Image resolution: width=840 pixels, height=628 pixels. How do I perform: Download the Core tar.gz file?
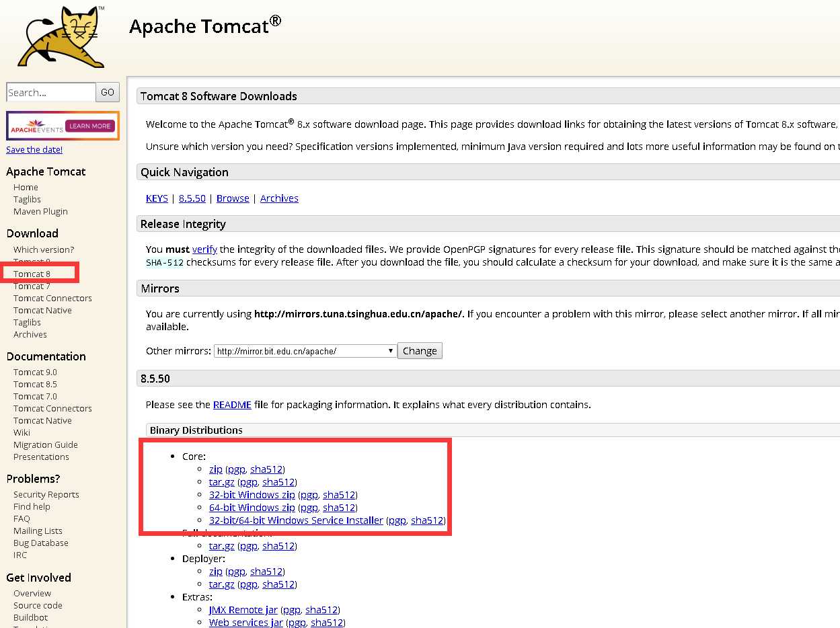click(222, 482)
